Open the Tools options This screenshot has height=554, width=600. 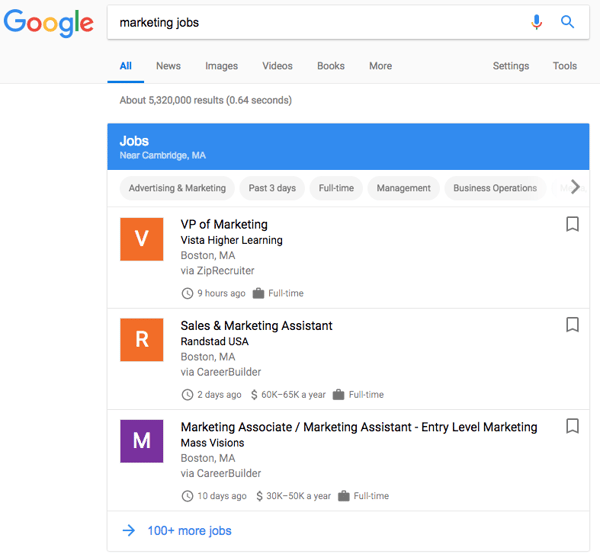point(564,66)
